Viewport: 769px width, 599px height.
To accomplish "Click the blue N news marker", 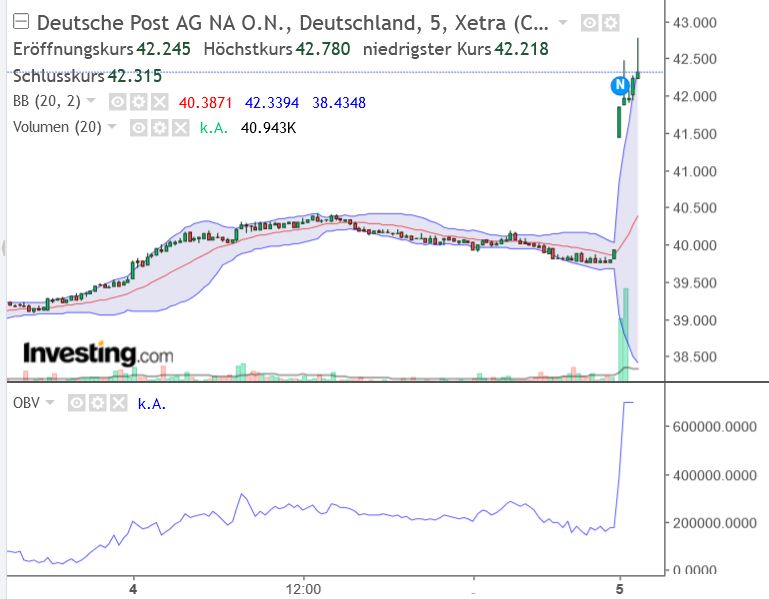I will tap(620, 85).
